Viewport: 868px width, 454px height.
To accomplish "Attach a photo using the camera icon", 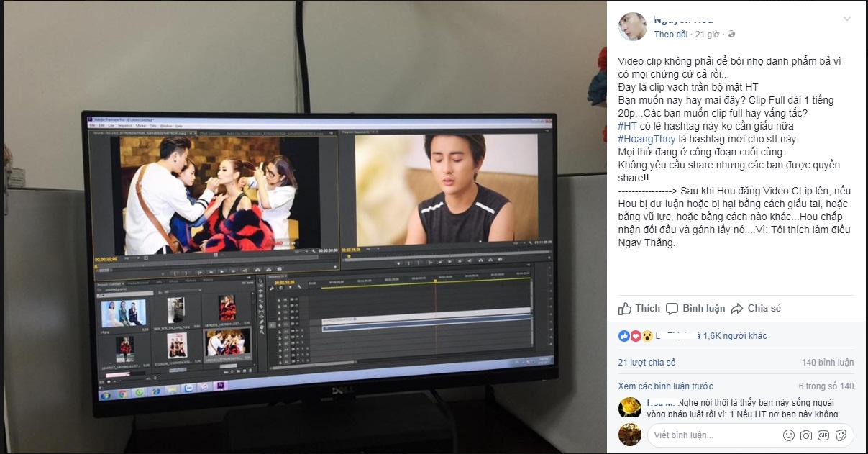I will click(806, 435).
